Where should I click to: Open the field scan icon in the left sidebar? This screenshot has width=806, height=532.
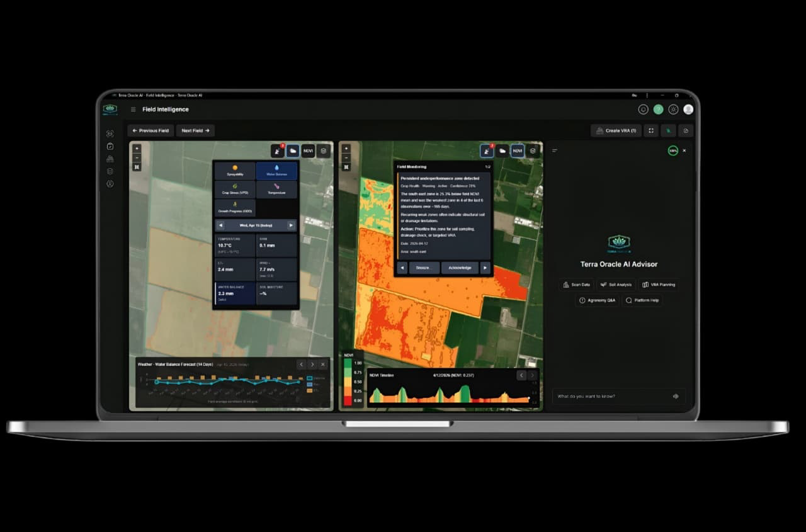[110, 133]
